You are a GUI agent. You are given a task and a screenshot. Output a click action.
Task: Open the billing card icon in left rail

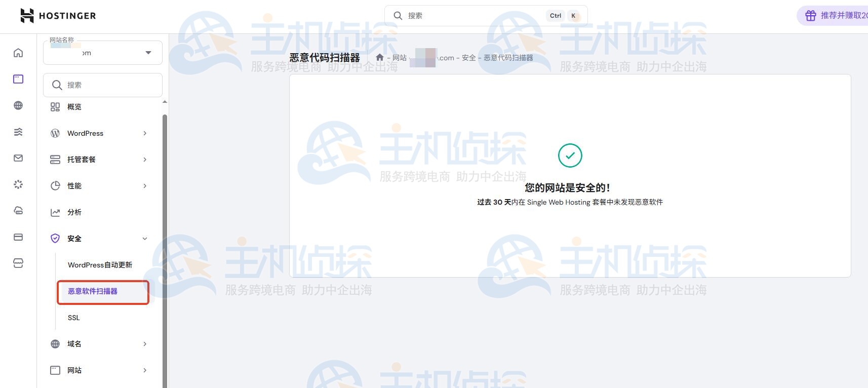click(18, 237)
